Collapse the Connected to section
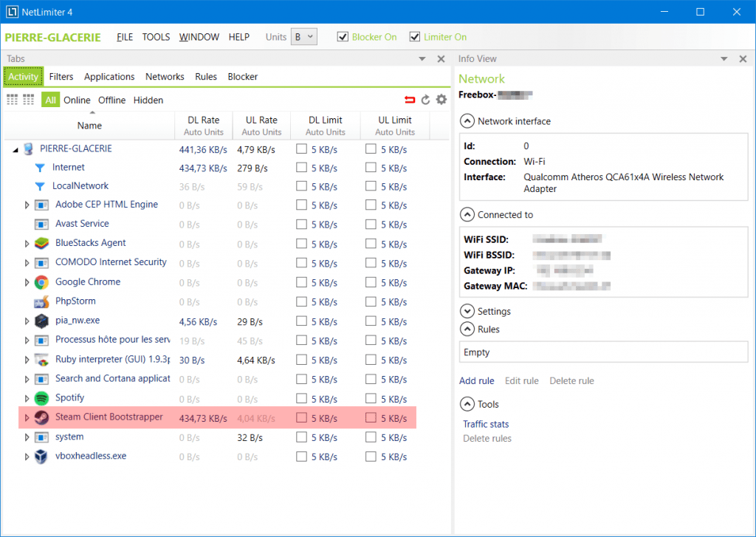Image resolution: width=756 pixels, height=537 pixels. (x=467, y=215)
